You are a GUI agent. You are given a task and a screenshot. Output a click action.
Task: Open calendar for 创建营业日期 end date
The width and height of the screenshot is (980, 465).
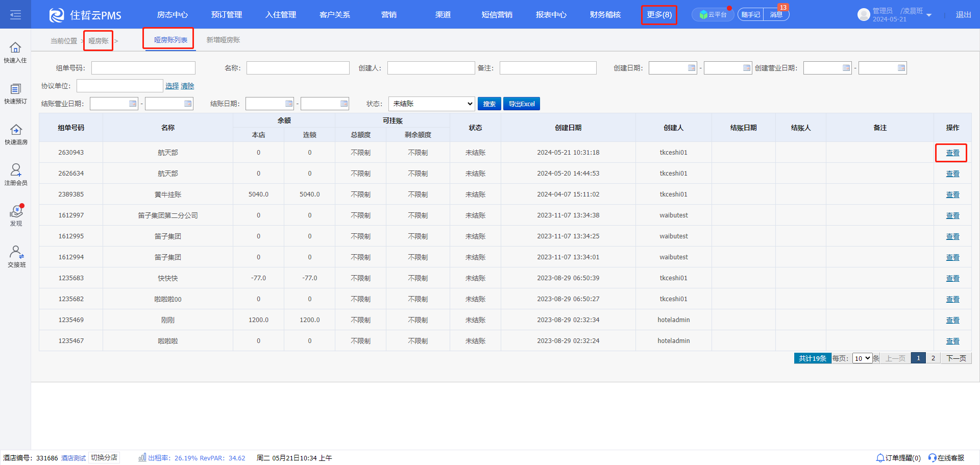[901, 68]
